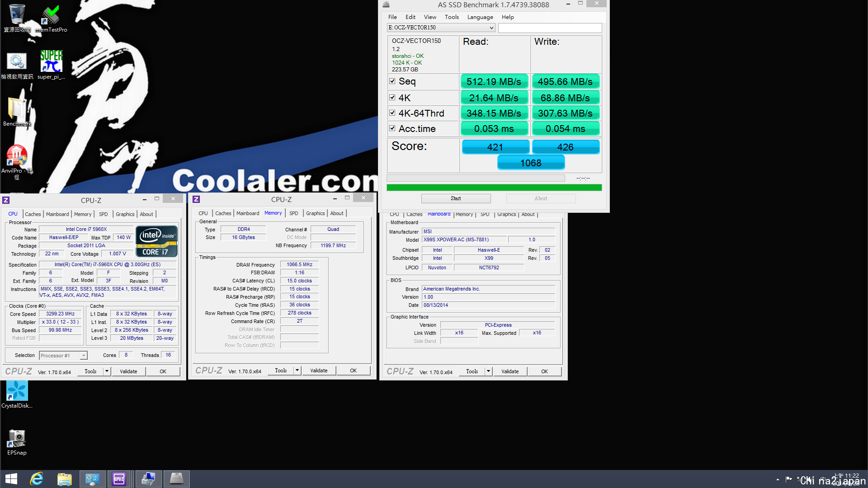Open File Explorer from taskbar

(x=65, y=479)
